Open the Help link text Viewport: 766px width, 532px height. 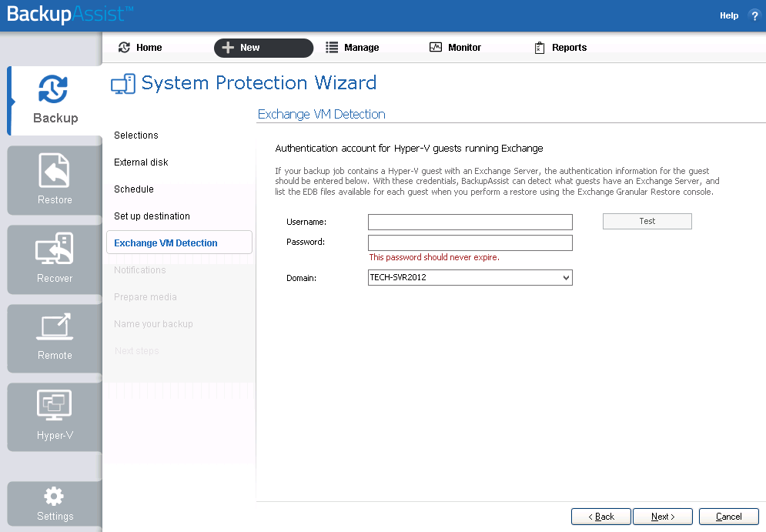coord(729,15)
